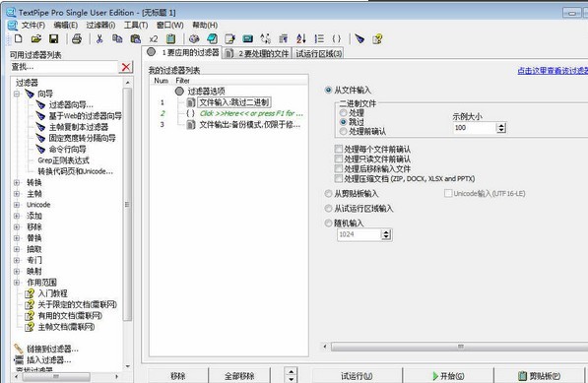Screen dimensions: 588x383
Task: Click the 示例大小 spinner arrows
Action: [x=501, y=128]
